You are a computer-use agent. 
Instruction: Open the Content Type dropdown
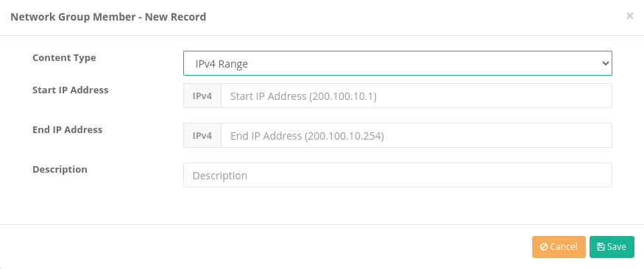pos(397,63)
